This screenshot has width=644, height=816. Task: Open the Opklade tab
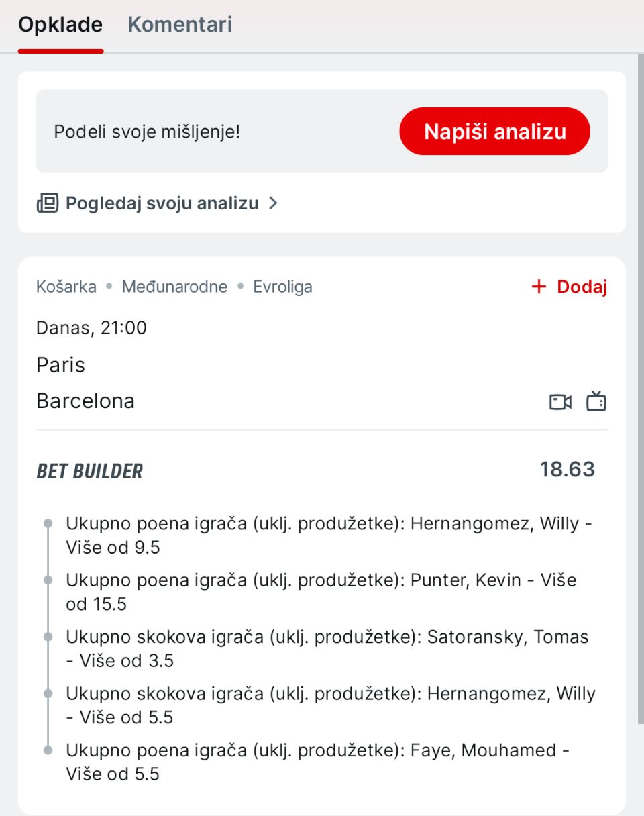tap(60, 25)
